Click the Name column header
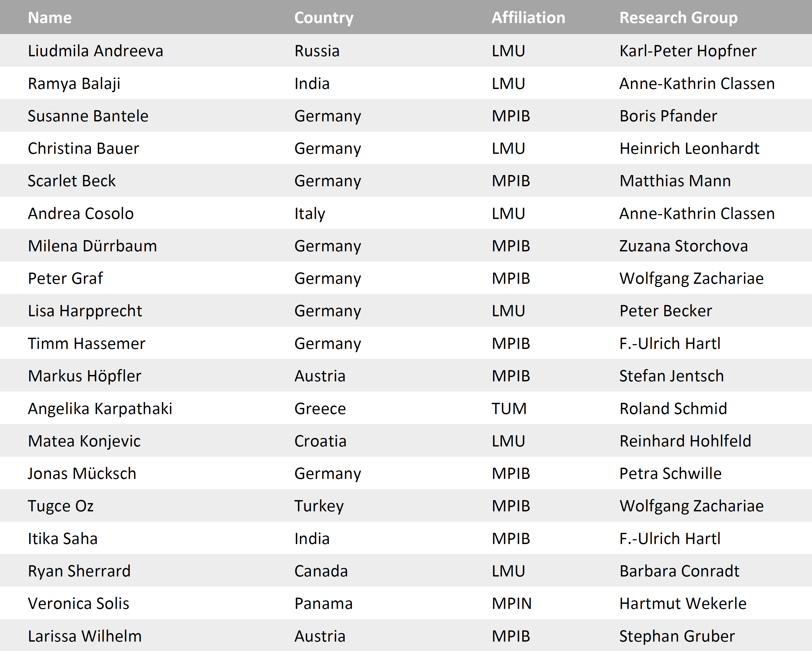This screenshot has width=812, height=651. tap(50, 18)
